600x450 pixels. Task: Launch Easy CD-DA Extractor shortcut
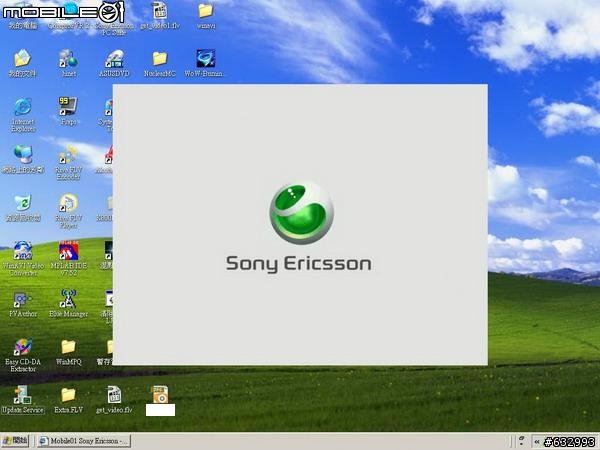(23, 355)
